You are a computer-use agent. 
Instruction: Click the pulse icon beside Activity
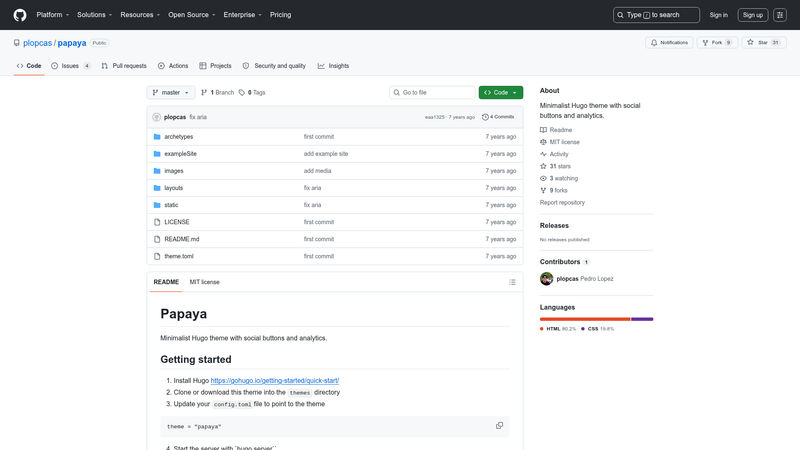[x=543, y=154]
